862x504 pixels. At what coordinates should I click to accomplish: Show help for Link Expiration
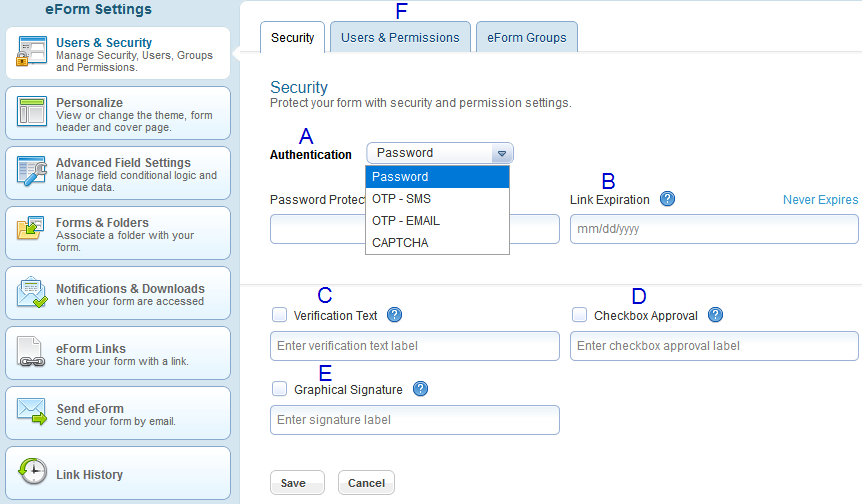667,199
